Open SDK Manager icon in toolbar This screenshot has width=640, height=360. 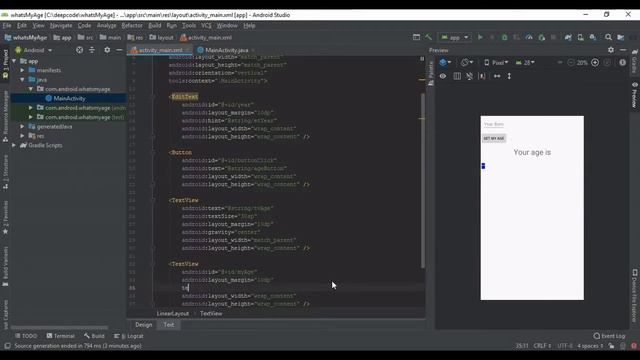tap(592, 37)
